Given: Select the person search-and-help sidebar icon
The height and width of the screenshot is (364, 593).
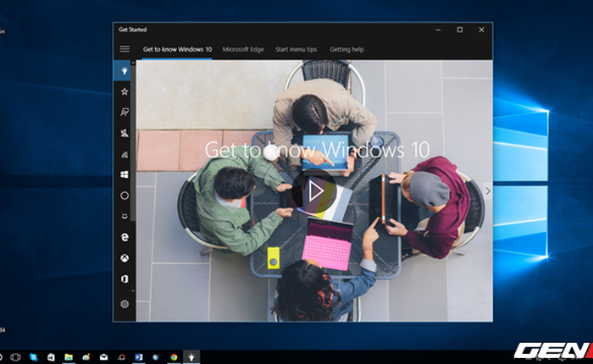Looking at the screenshot, I should point(125,113).
